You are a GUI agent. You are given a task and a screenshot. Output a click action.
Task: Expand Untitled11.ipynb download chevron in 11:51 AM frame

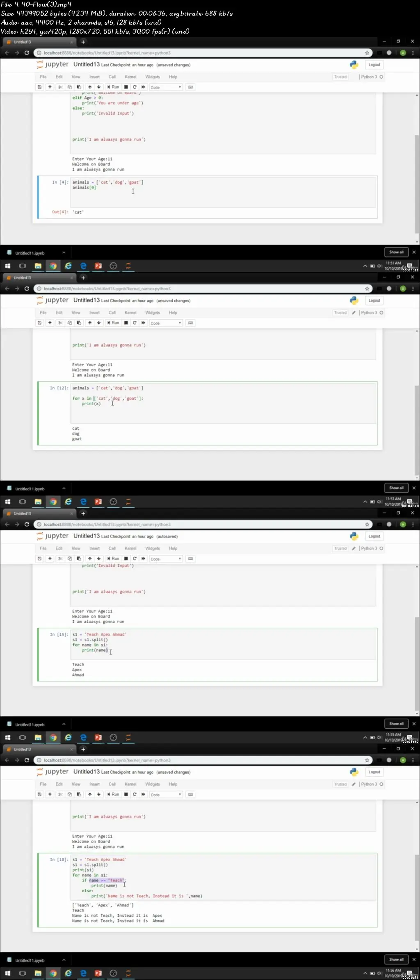point(64,253)
